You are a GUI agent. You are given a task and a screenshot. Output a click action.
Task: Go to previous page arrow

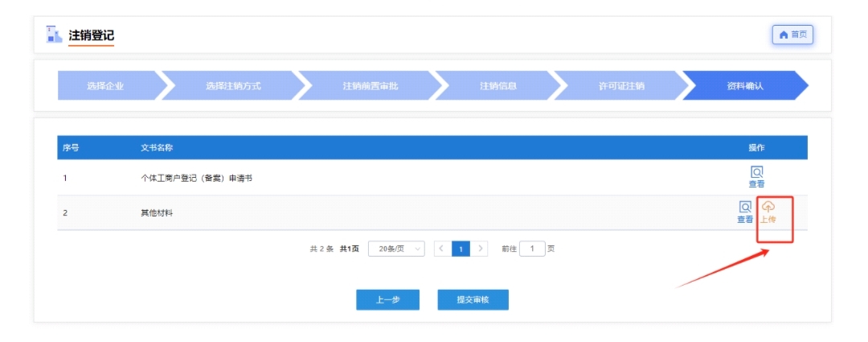pyautogui.click(x=441, y=249)
